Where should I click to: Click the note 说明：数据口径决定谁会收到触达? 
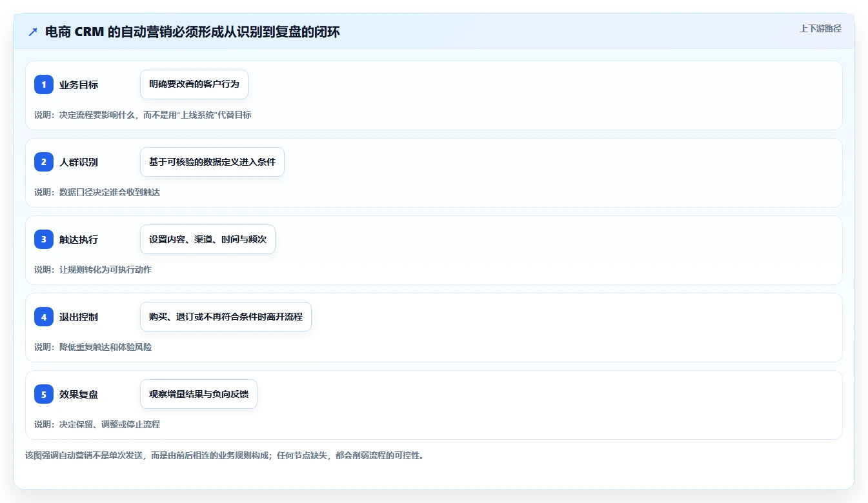97,192
